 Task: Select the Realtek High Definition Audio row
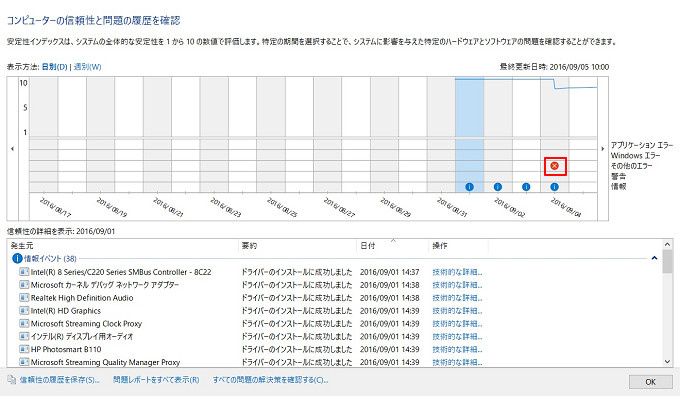tap(335, 298)
